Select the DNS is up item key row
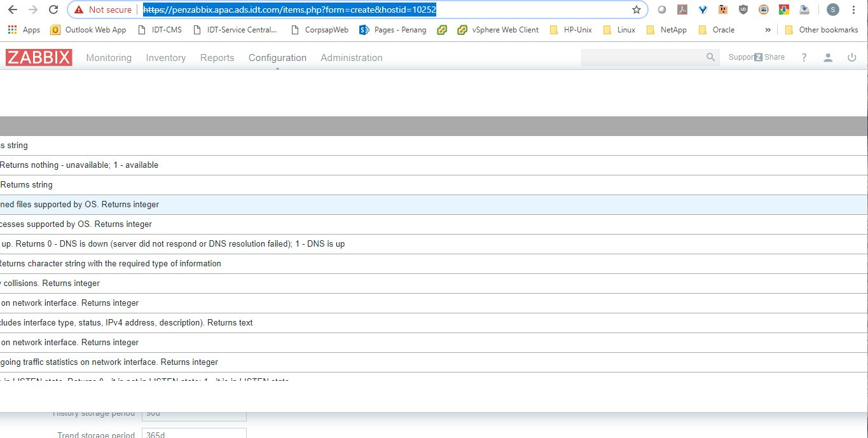Image resolution: width=868 pixels, height=438 pixels. click(172, 244)
